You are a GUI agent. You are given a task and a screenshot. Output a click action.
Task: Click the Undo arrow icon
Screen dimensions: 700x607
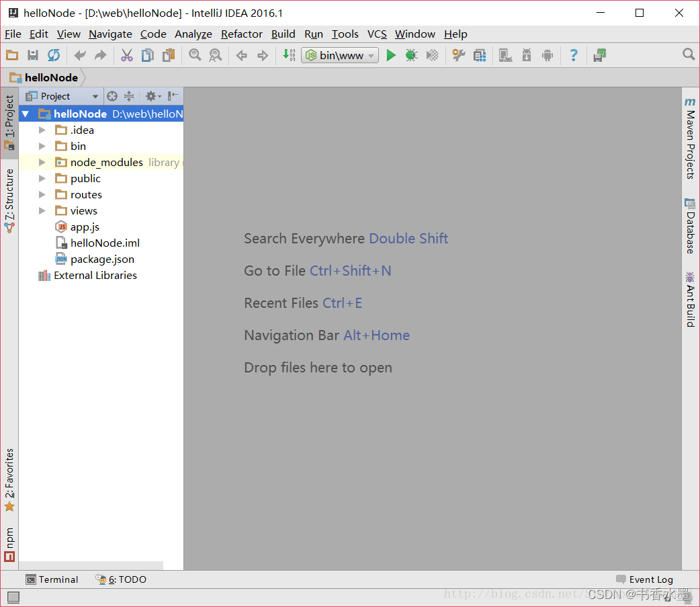pos(80,55)
